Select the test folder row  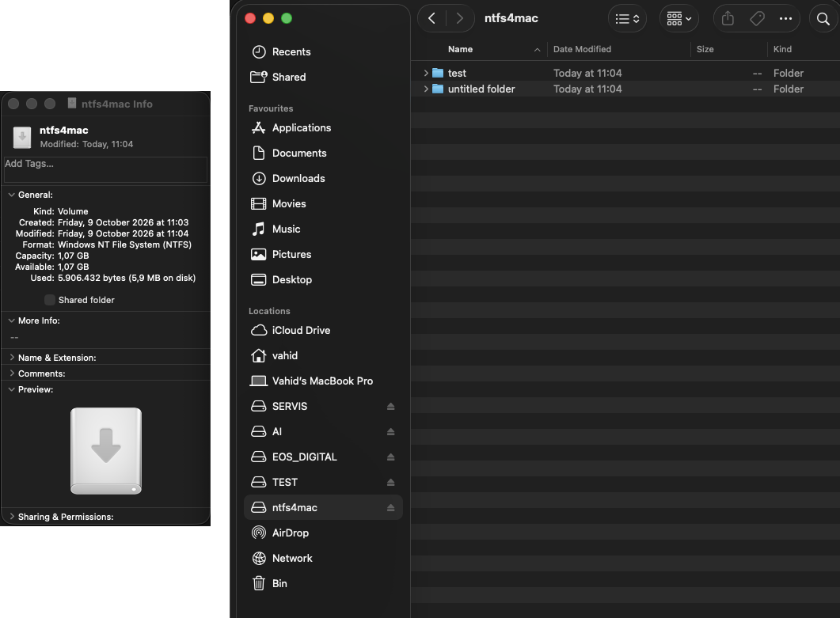click(625, 73)
